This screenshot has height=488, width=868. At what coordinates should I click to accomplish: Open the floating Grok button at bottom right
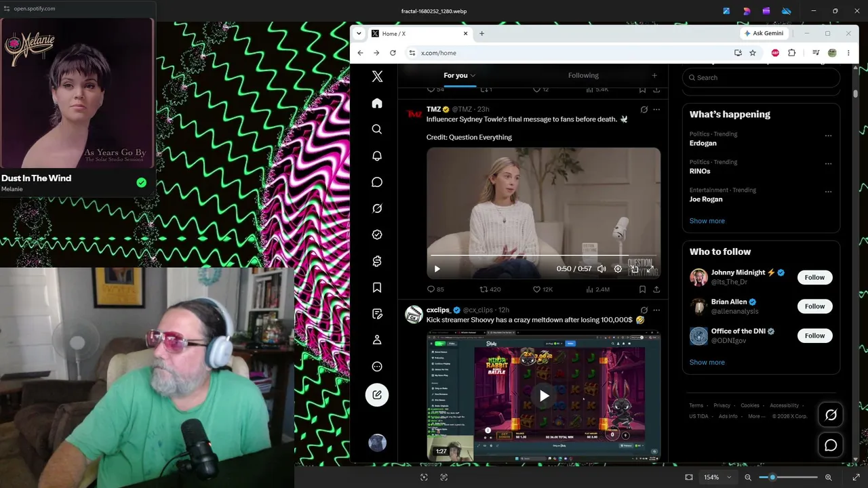(x=831, y=415)
